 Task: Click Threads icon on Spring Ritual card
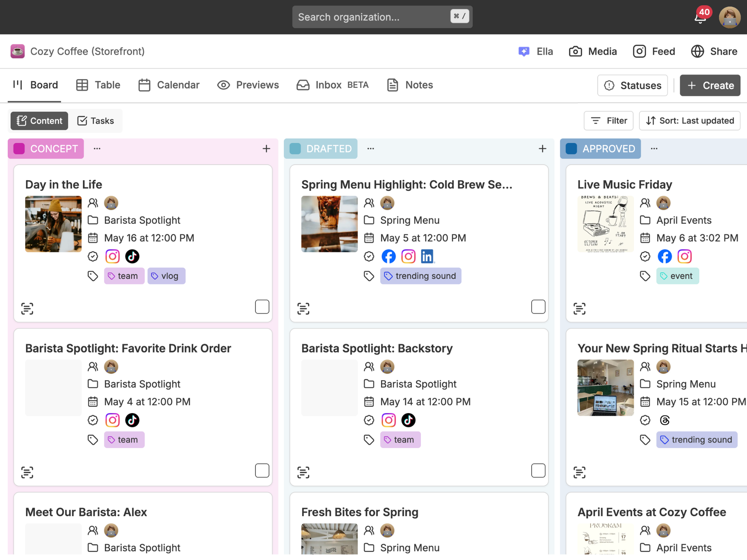[665, 420]
